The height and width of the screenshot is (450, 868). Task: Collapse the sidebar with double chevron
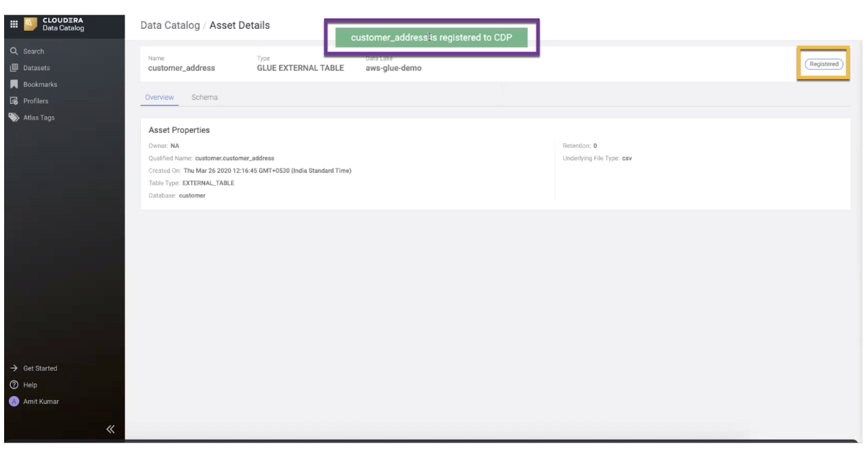109,431
